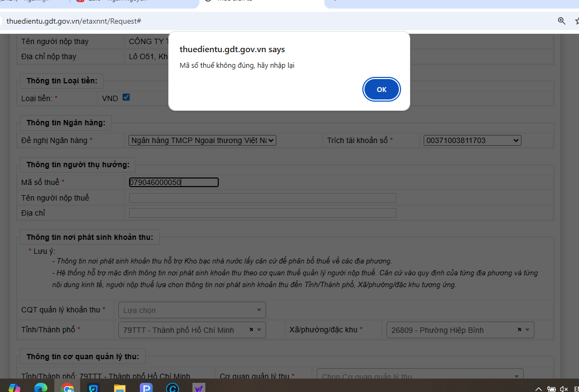Screen dimensions: 579x392
Task: Show hidden system tray icons
Action: coord(539,389)
